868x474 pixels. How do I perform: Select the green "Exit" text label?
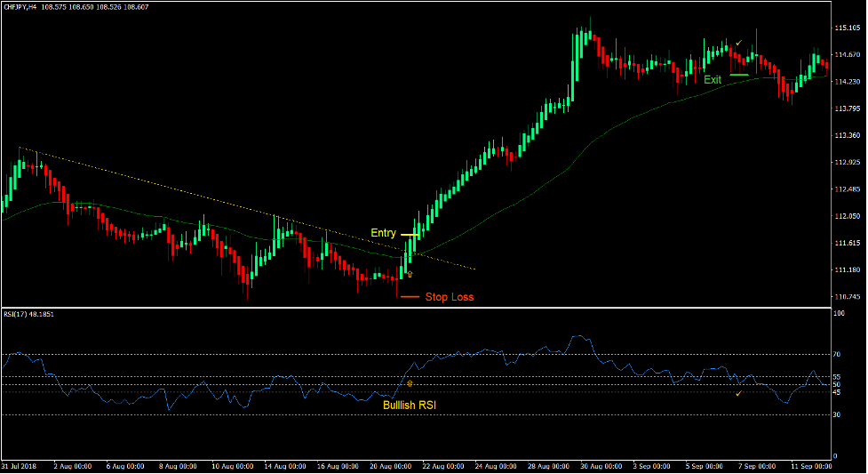point(713,79)
